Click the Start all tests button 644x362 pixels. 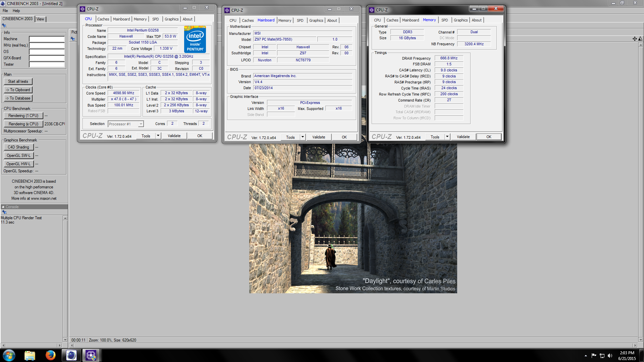tap(18, 81)
